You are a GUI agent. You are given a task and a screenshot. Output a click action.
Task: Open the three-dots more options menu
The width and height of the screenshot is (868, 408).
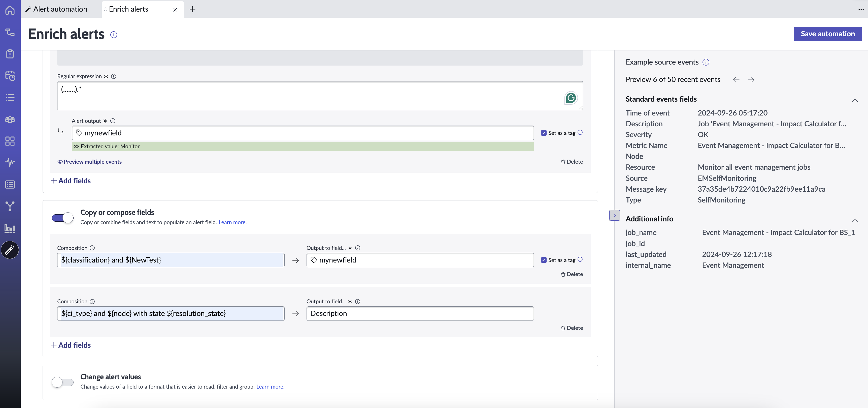pos(861,9)
